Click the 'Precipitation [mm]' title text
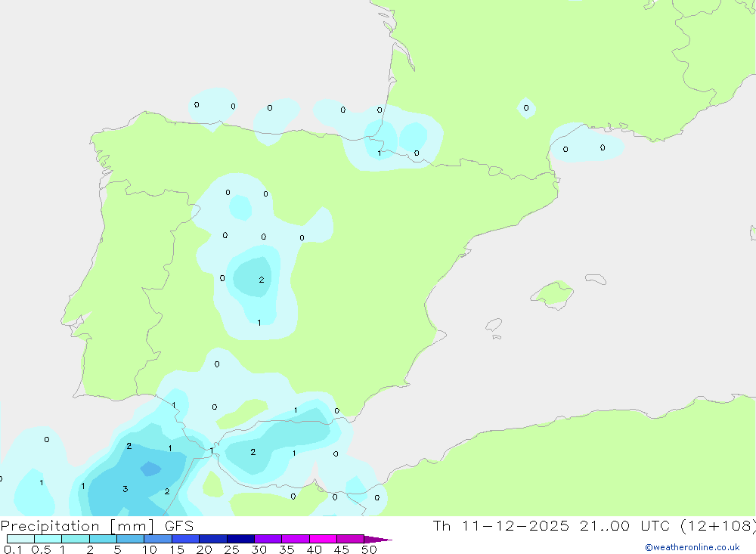The height and width of the screenshot is (554, 756). point(78,526)
